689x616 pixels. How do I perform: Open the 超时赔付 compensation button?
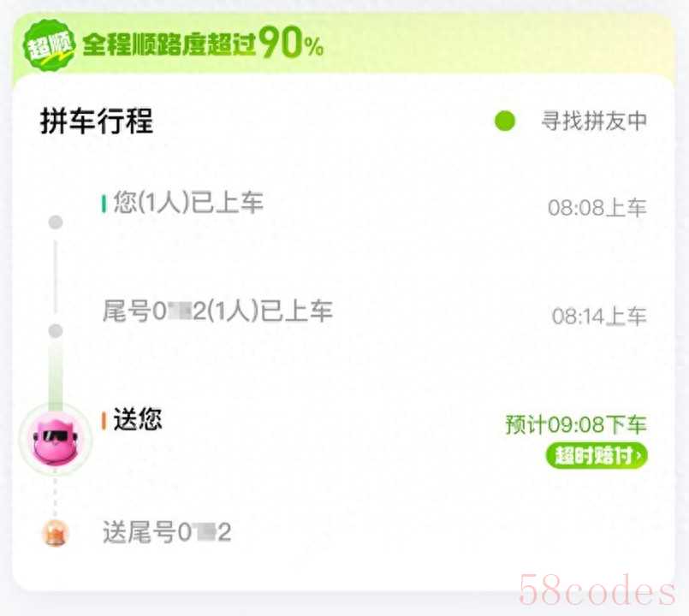597,456
